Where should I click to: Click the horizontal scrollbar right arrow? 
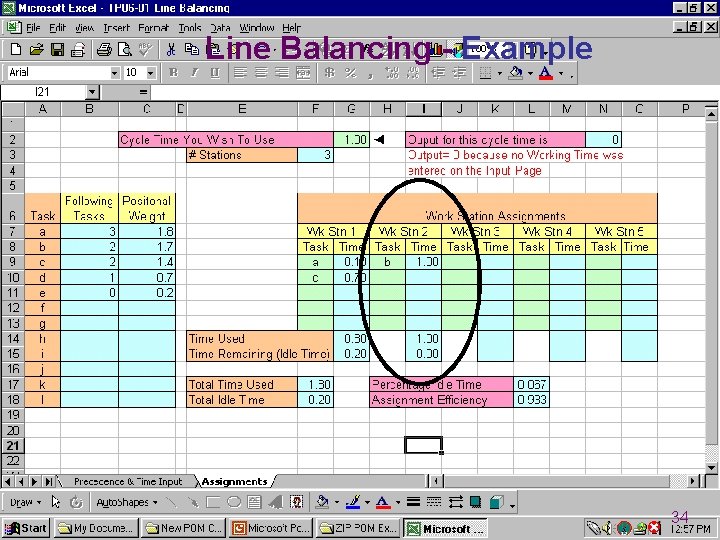tap(693, 481)
